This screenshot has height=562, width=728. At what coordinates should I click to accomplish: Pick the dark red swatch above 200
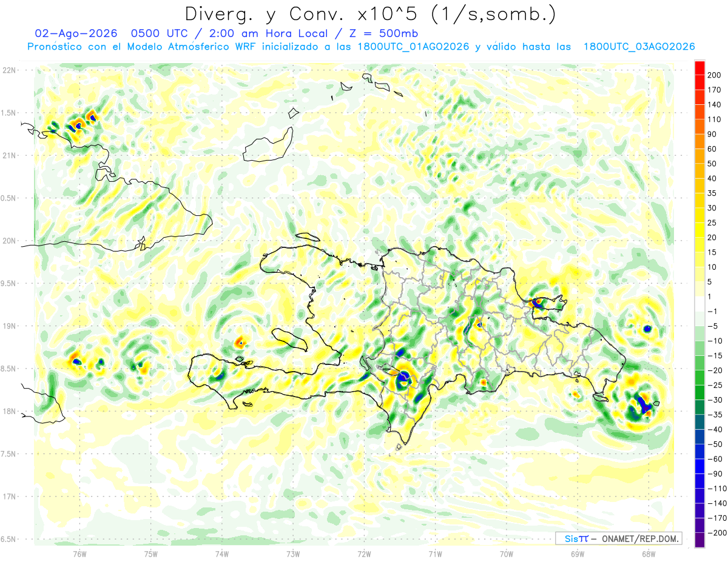699,68
